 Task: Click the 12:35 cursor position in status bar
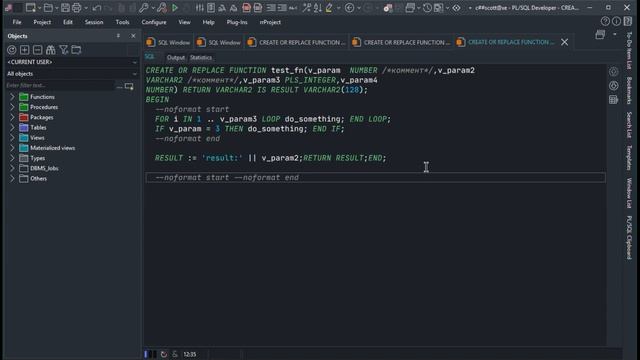pos(190,354)
